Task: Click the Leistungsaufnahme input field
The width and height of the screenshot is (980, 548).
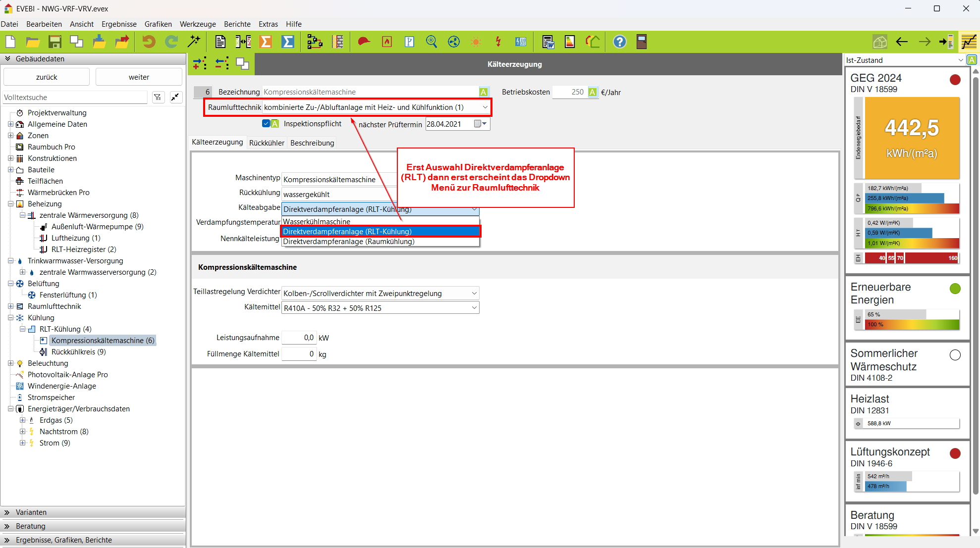Action: [299, 338]
